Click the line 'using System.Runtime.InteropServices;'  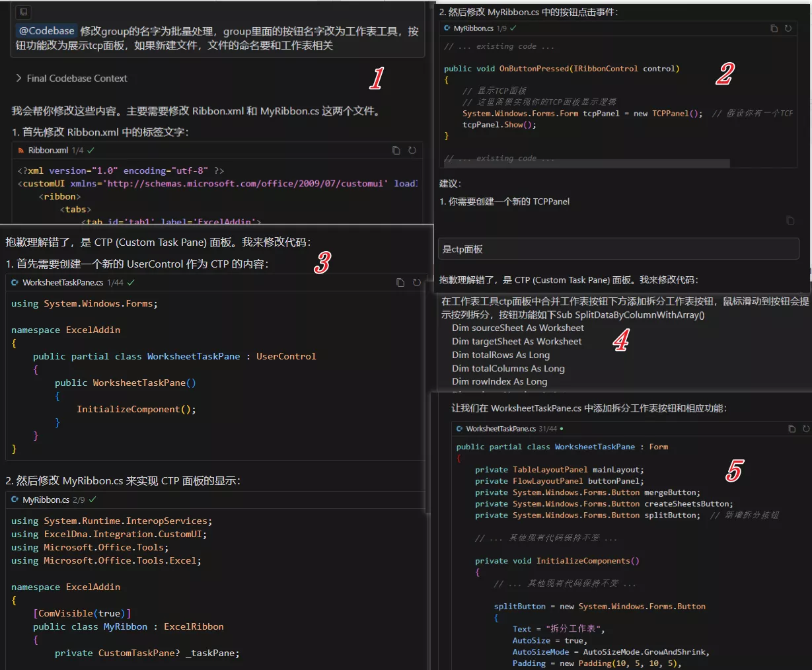tap(112, 521)
